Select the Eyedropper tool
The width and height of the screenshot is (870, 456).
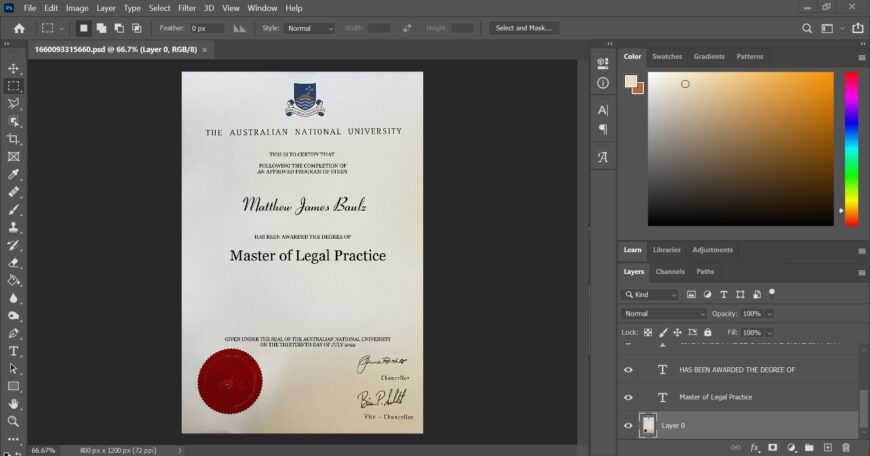click(x=13, y=174)
